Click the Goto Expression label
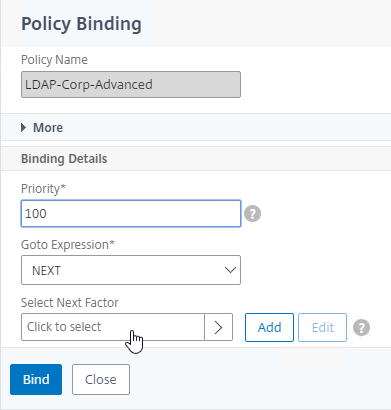 (x=68, y=245)
